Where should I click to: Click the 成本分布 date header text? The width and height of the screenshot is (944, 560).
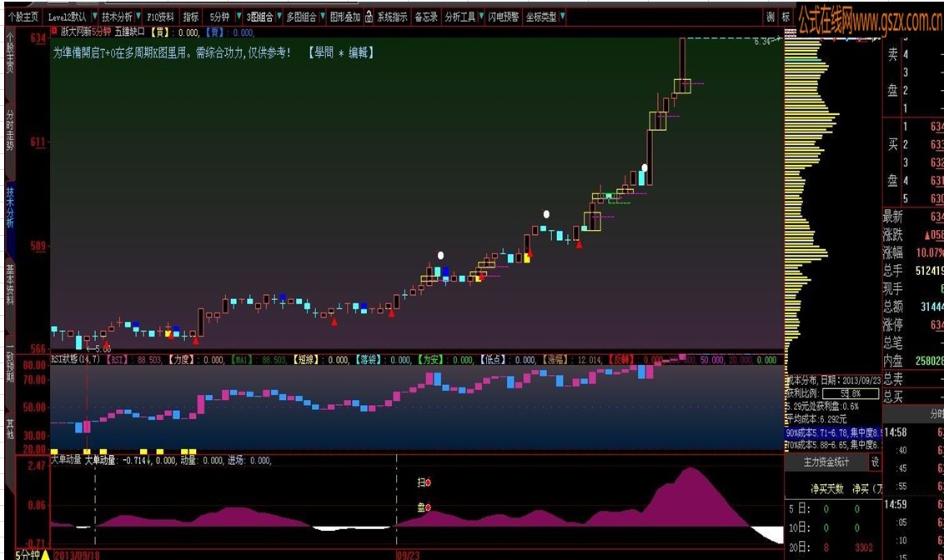pyautogui.click(x=833, y=380)
